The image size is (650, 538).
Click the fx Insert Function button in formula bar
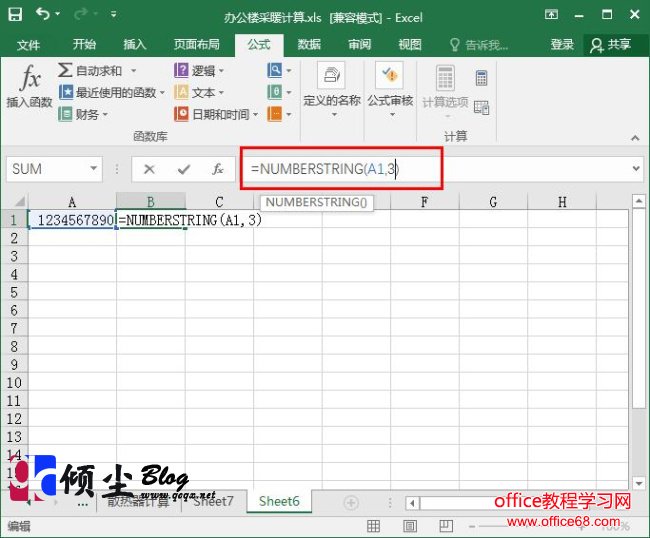coord(218,169)
